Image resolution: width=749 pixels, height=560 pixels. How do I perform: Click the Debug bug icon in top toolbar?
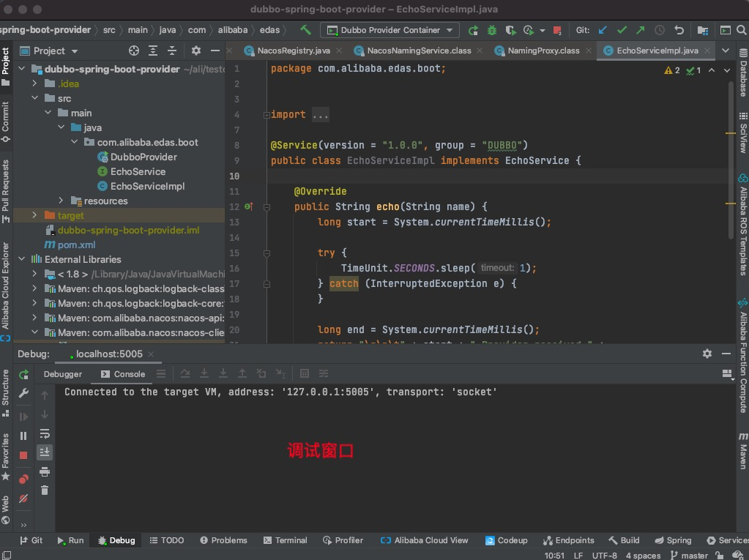tap(492, 30)
